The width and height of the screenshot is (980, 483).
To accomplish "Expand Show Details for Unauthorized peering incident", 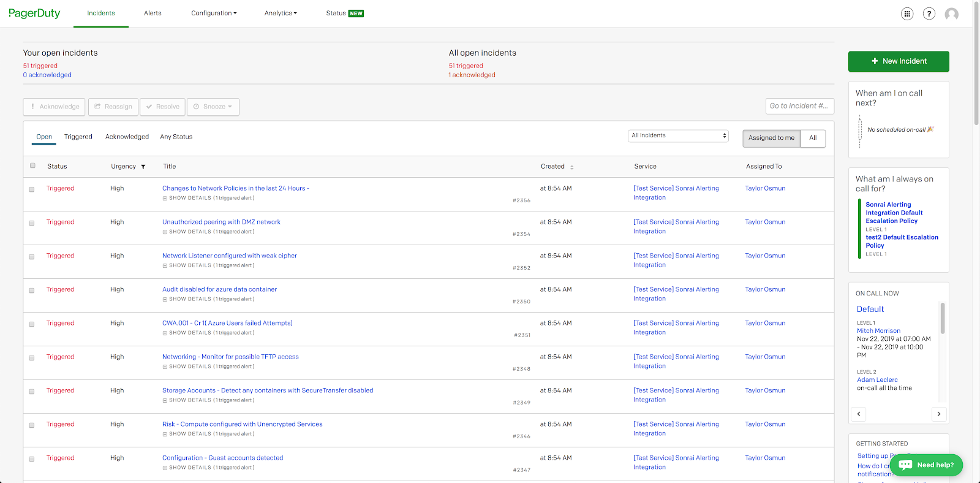I will (x=208, y=232).
